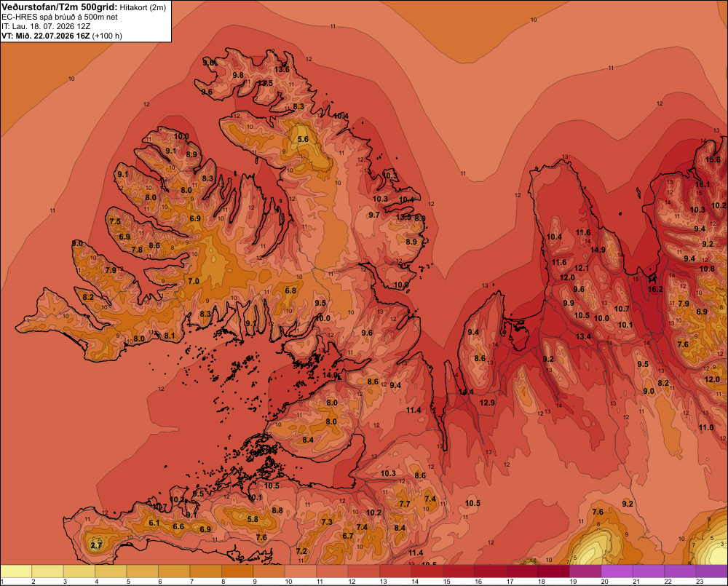Click the init time 'IT: Lau. 18. 07. 2026 12Z'
This screenshot has height=586, width=728.
tap(46, 26)
